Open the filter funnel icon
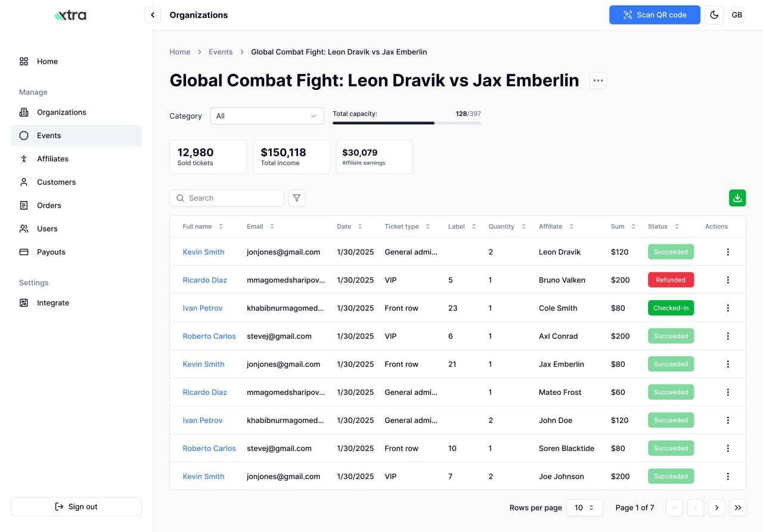This screenshot has width=763, height=532. [296, 198]
